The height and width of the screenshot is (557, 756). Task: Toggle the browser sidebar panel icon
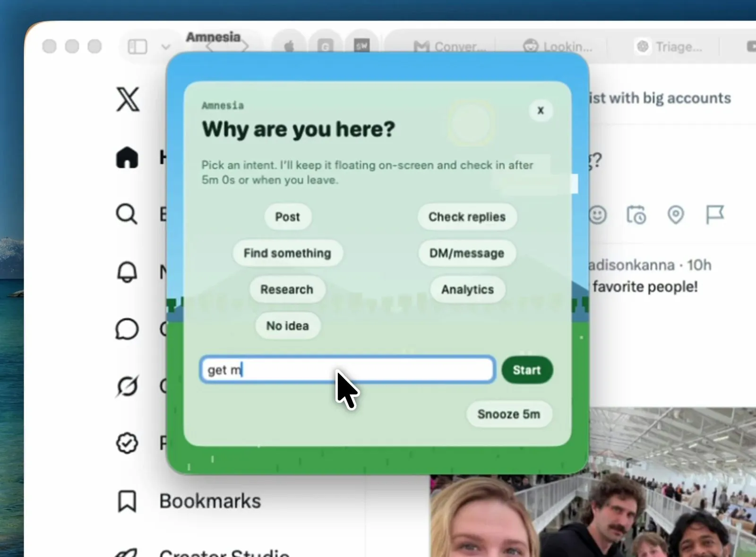point(137,47)
